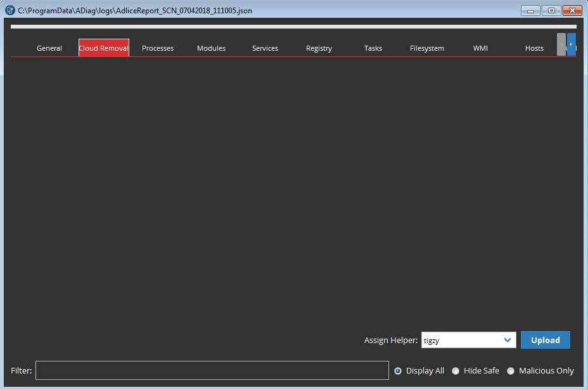Open the WMI tab
Screen dimensions: 588x390
480,48
